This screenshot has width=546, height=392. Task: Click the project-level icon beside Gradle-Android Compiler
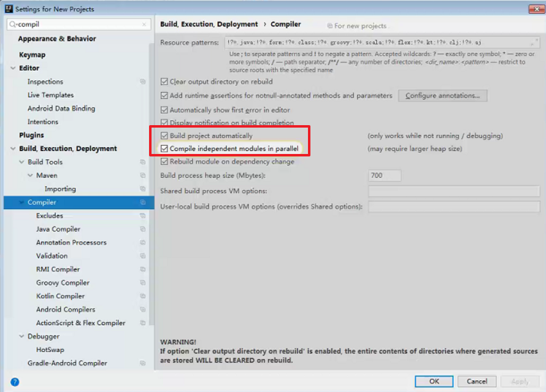pyautogui.click(x=142, y=363)
